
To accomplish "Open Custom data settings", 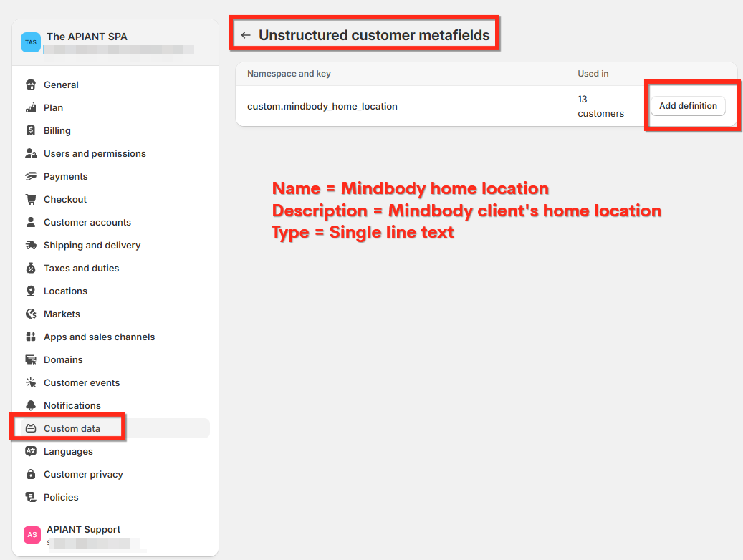I will [x=72, y=428].
